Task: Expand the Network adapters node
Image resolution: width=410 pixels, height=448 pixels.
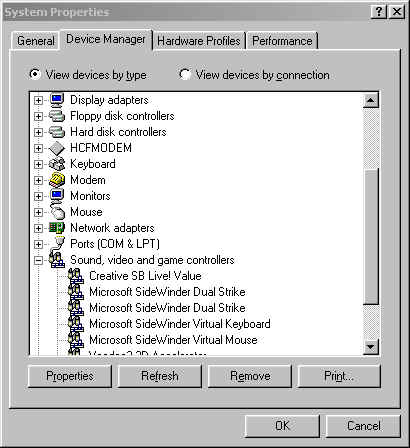Action: (38, 228)
